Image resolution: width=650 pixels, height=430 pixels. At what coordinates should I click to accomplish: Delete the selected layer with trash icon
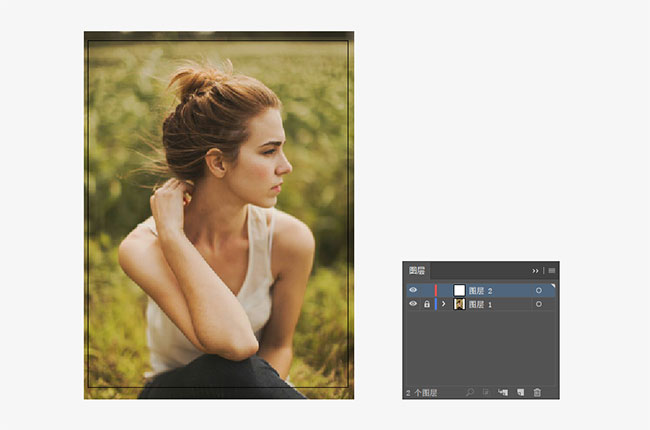tap(537, 392)
